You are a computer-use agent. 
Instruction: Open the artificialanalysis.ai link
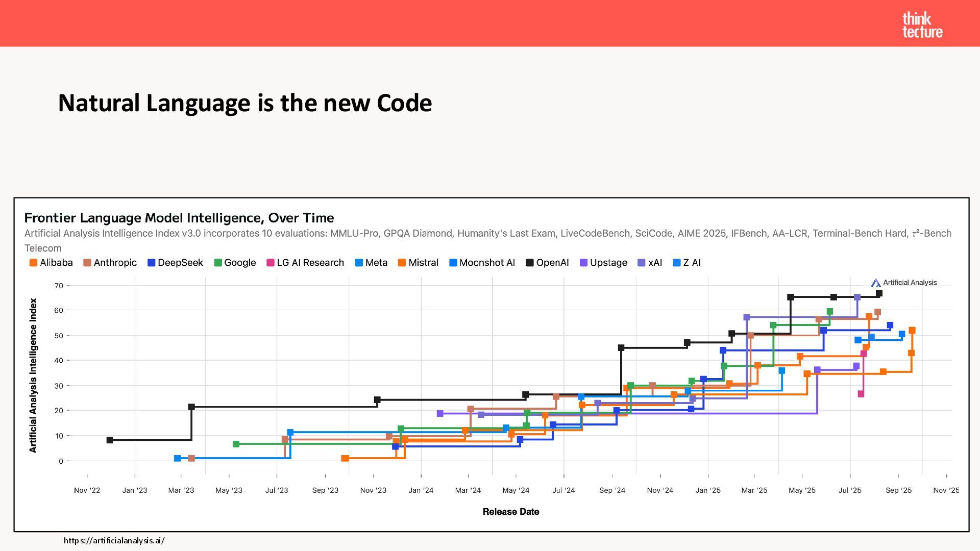pyautogui.click(x=114, y=540)
